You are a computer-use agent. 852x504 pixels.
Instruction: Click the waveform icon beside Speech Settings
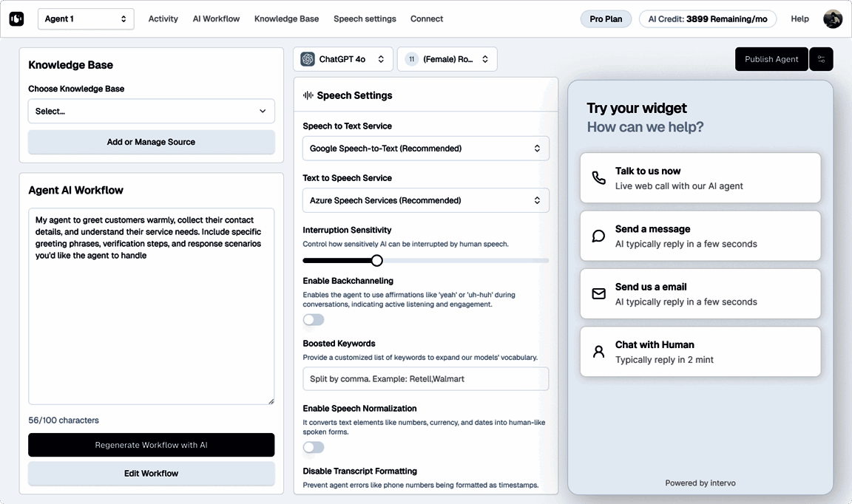pyautogui.click(x=308, y=95)
